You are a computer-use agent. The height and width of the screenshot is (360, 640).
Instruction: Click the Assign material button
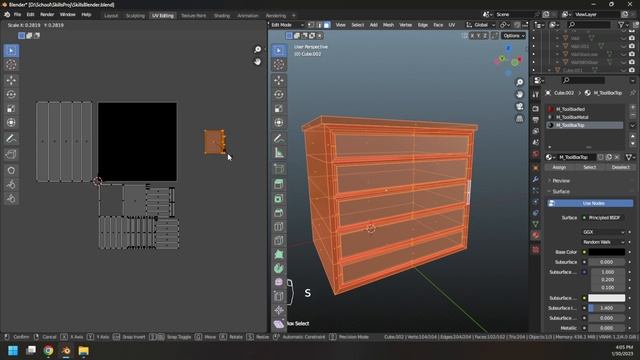(559, 167)
